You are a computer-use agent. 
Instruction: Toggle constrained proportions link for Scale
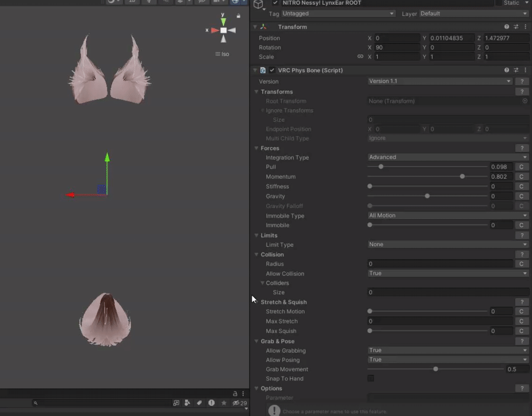(360, 57)
